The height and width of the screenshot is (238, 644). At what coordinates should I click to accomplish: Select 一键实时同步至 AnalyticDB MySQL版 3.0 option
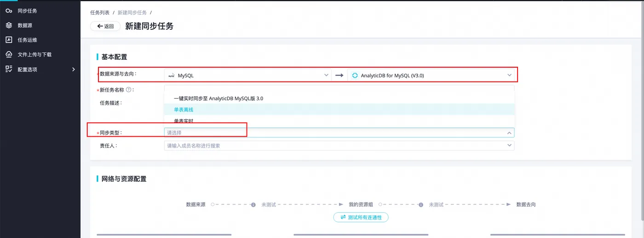point(339,99)
